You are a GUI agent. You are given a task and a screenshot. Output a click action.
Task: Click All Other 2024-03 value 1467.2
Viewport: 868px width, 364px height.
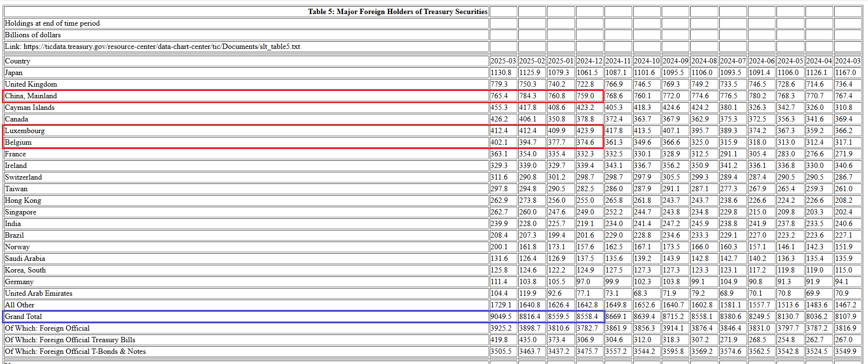(848, 305)
